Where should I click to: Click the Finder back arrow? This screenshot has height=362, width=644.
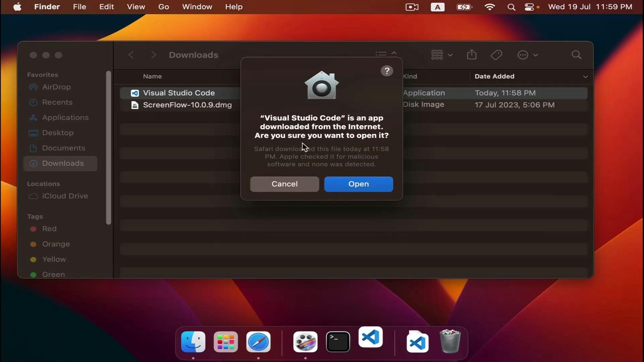tap(131, 55)
